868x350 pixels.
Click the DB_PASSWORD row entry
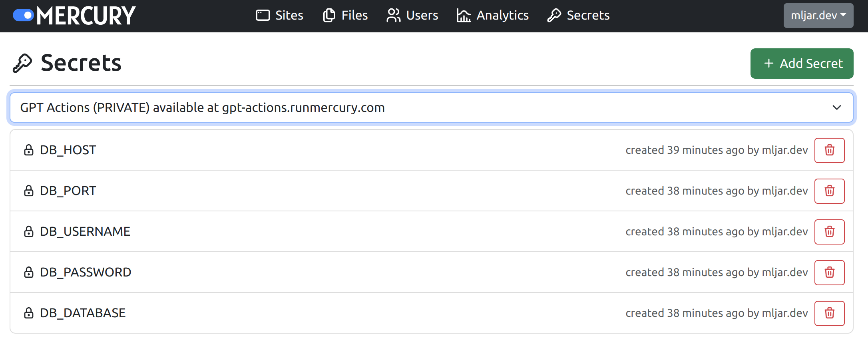coord(85,272)
